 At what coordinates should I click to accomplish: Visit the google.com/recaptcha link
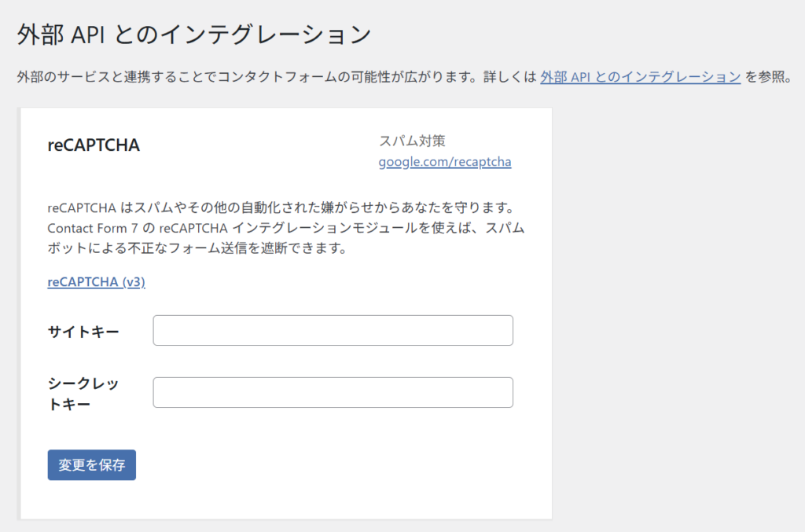coord(444,162)
